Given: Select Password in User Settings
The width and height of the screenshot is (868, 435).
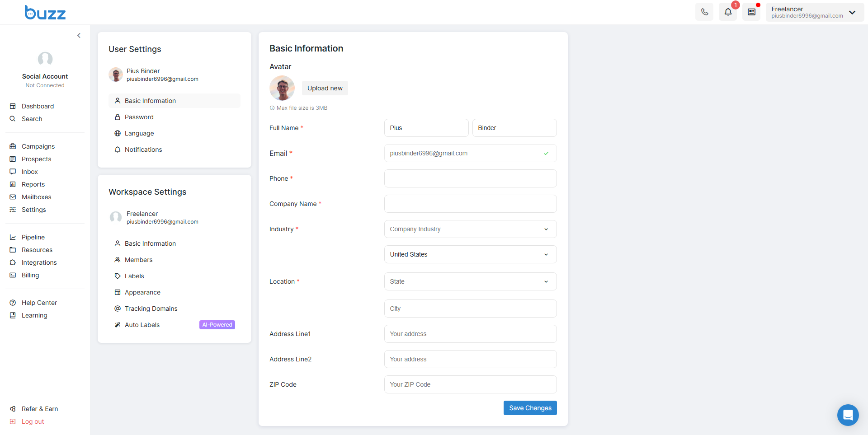Looking at the screenshot, I should click(x=139, y=117).
